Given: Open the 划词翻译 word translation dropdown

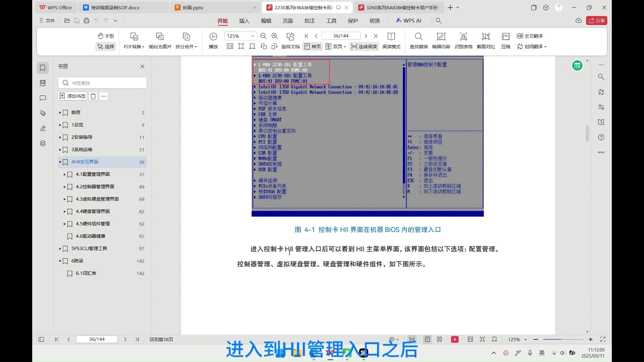Looking at the screenshot, I should [x=532, y=47].
